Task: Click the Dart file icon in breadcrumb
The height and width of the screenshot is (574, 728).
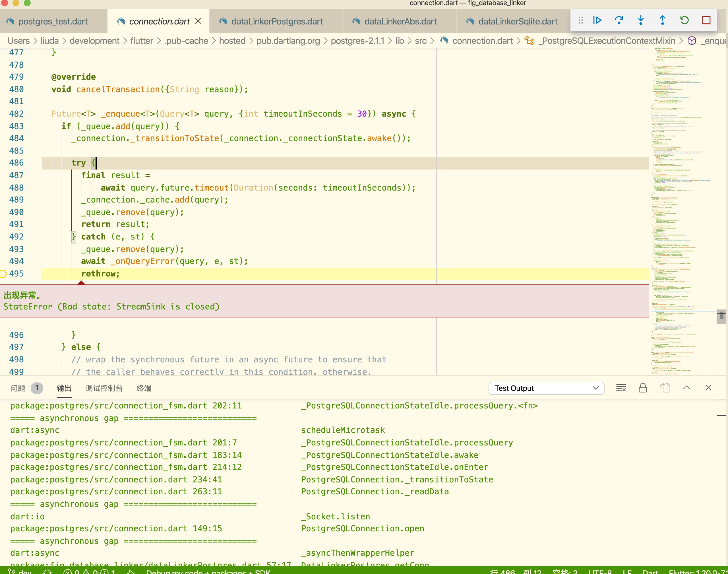Action: pos(444,41)
